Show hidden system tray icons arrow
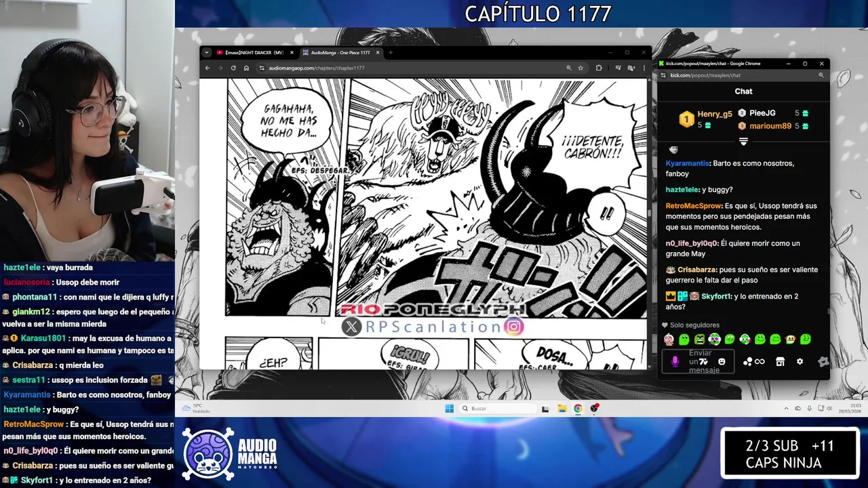Viewport: 868px width, 488px height. pos(787,409)
